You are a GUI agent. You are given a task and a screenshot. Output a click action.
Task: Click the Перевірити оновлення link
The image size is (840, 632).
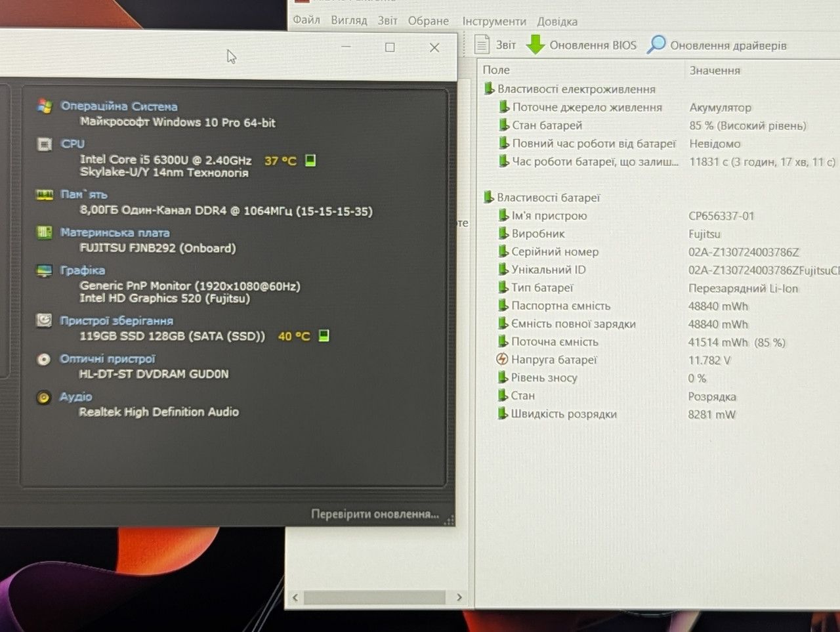[375, 514]
